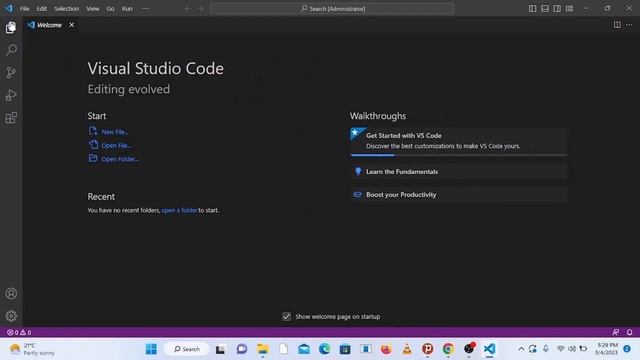Image resolution: width=640 pixels, height=360 pixels.
Task: Open notifications bell in status bar
Action: pyautogui.click(x=630, y=332)
